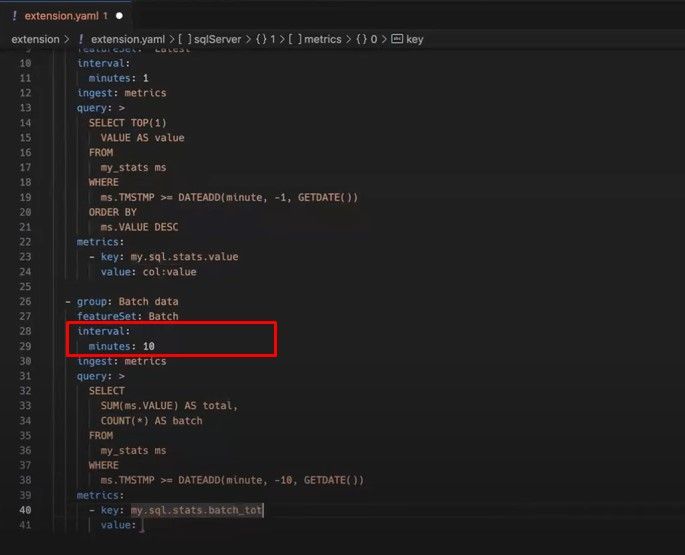The width and height of the screenshot is (685, 555).
Task: Click the YAML file icon in the extension.yaml tab
Action: coord(13,16)
